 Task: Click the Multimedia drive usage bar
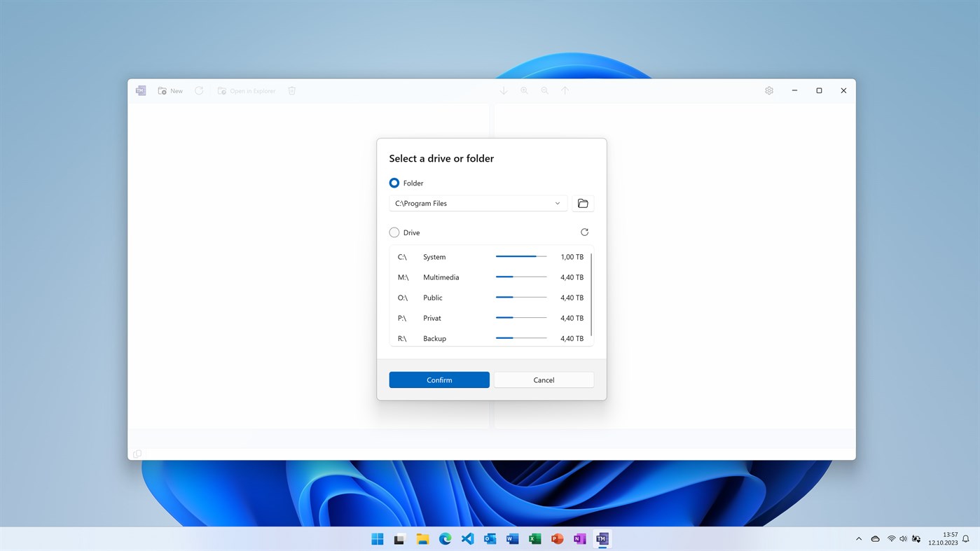pos(521,277)
